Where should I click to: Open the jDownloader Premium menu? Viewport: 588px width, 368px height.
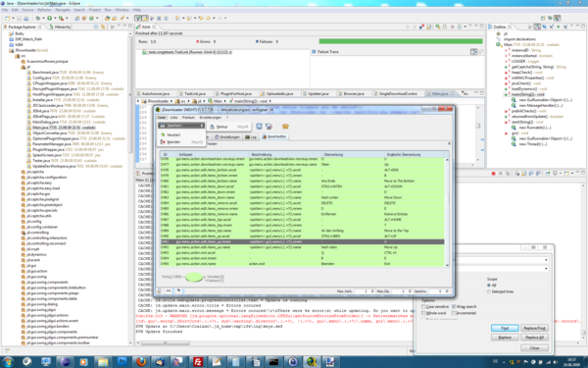pyautogui.click(x=188, y=118)
